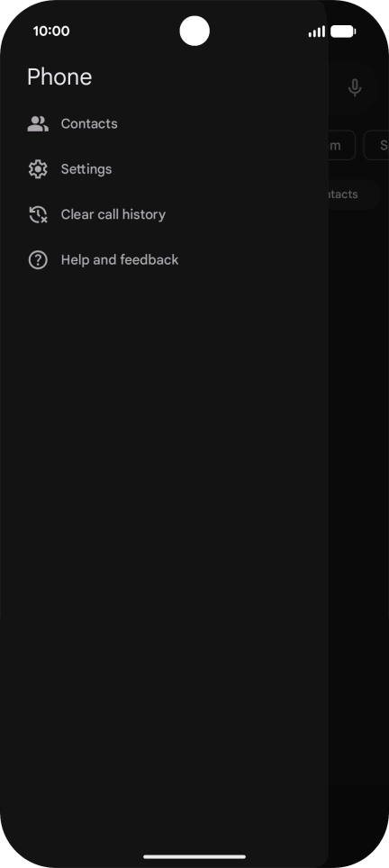Screen dimensions: 389x868
Task: Tap the Settings gear icon
Action: coord(38,169)
